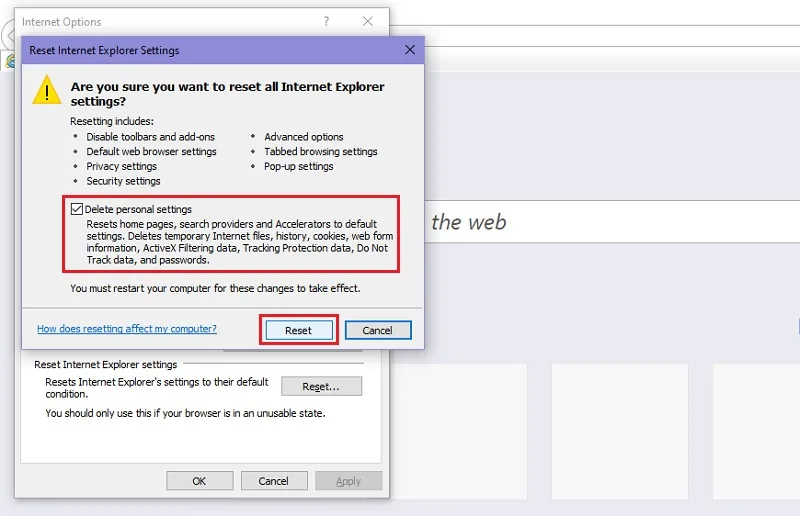Click the Internet Explorer icon behind dialog
This screenshot has height=516, width=800.
point(10,61)
